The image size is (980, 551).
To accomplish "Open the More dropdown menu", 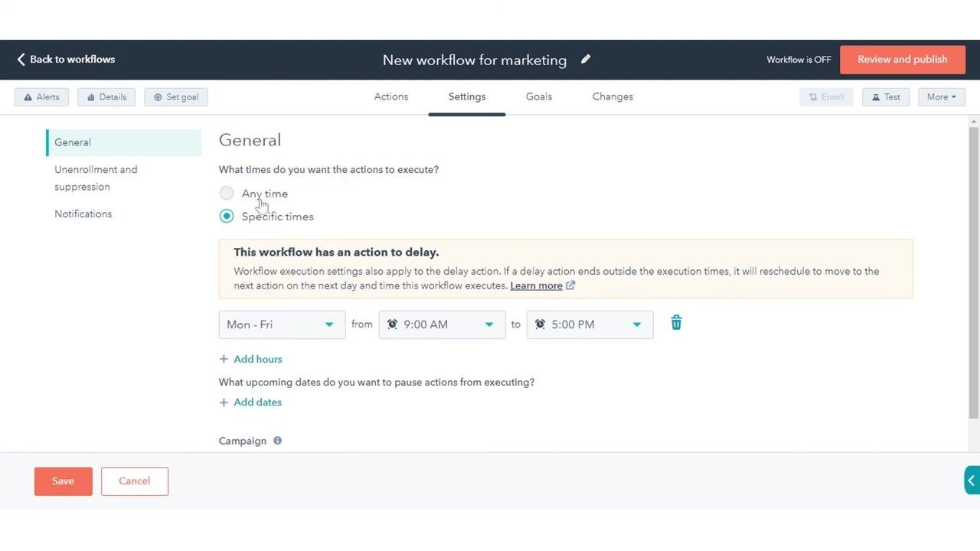I will 942,97.
